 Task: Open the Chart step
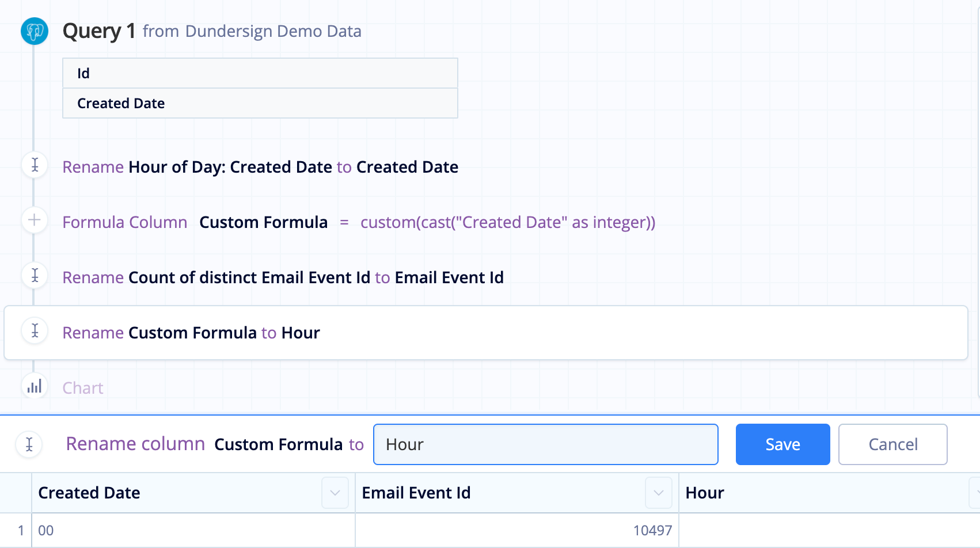tap(83, 388)
